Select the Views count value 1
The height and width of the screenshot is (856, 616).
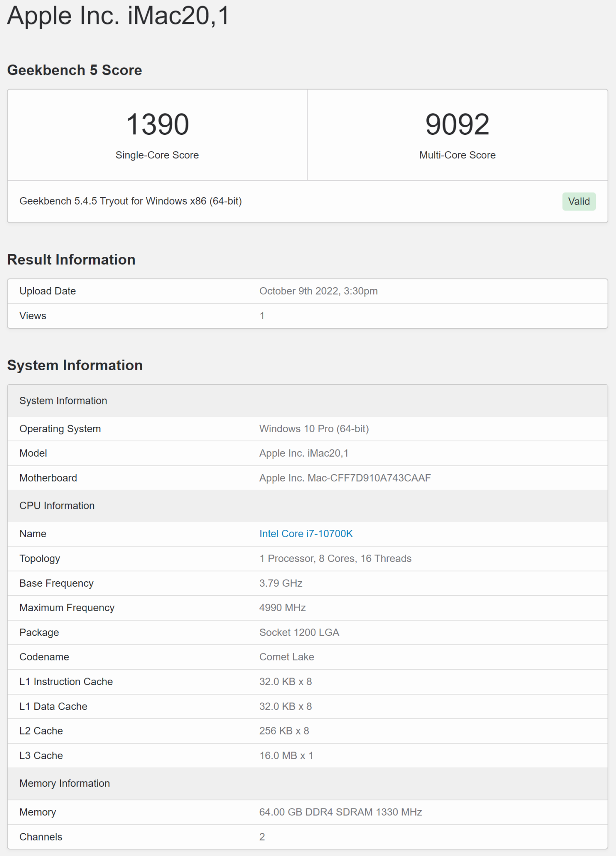click(x=262, y=316)
